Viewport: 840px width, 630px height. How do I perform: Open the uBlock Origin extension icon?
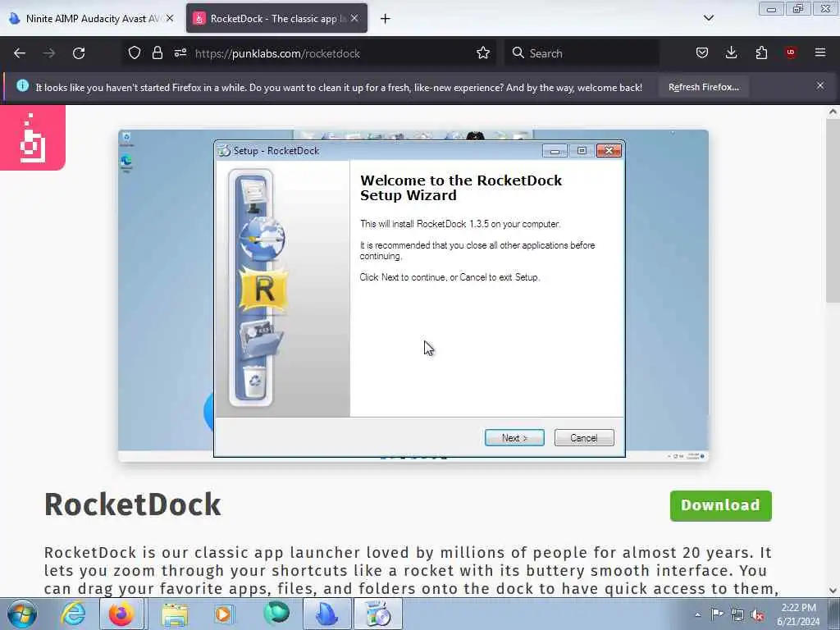(x=791, y=52)
